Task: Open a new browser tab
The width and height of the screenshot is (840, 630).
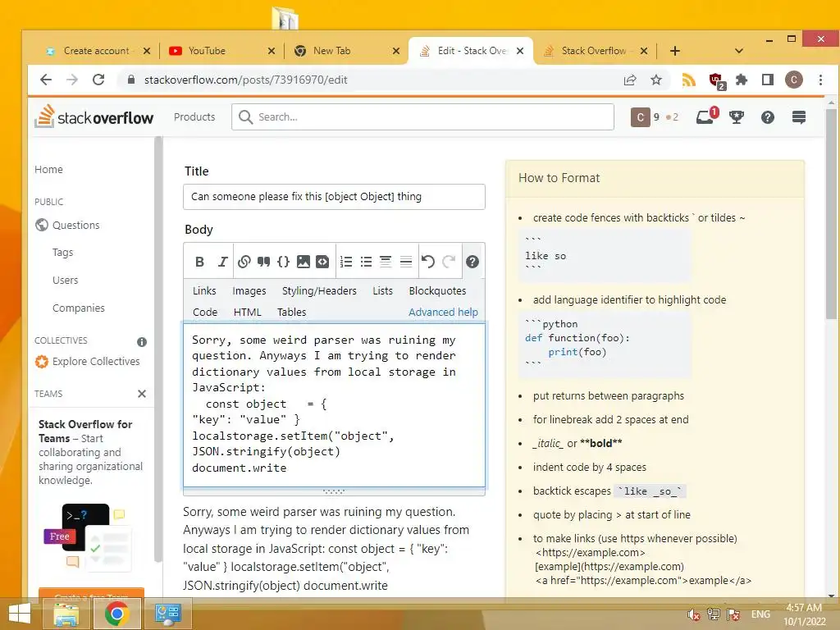Action: 675,51
